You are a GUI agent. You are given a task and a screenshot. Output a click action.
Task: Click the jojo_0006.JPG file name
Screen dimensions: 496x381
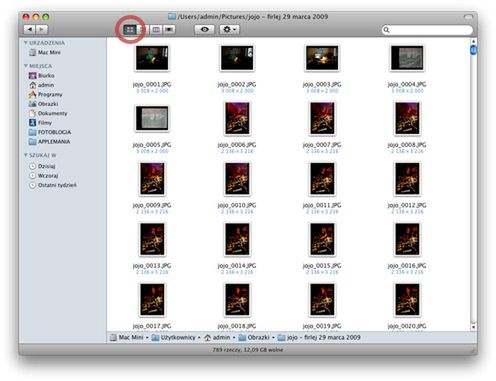tap(237, 145)
